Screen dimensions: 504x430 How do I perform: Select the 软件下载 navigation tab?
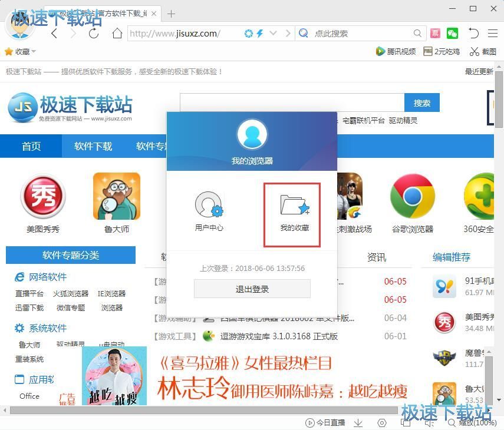tap(93, 146)
